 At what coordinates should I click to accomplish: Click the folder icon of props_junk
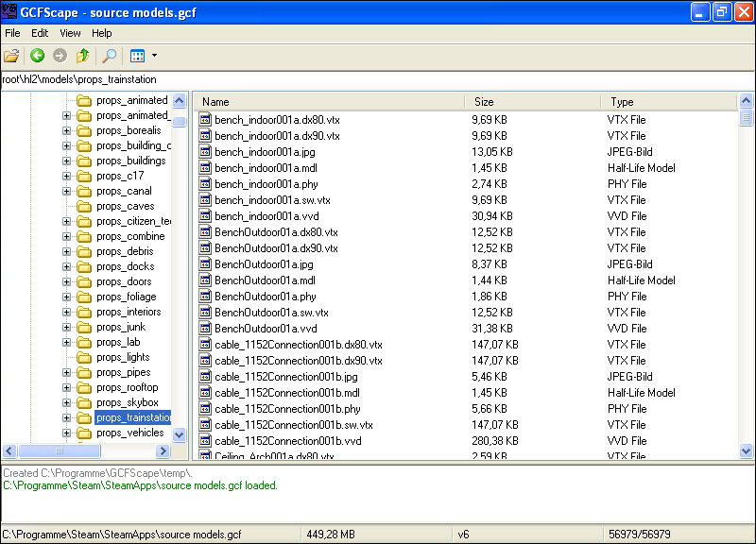tap(84, 327)
